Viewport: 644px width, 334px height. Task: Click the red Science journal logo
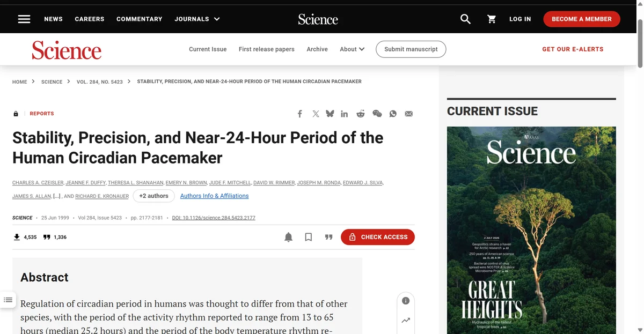click(x=67, y=50)
